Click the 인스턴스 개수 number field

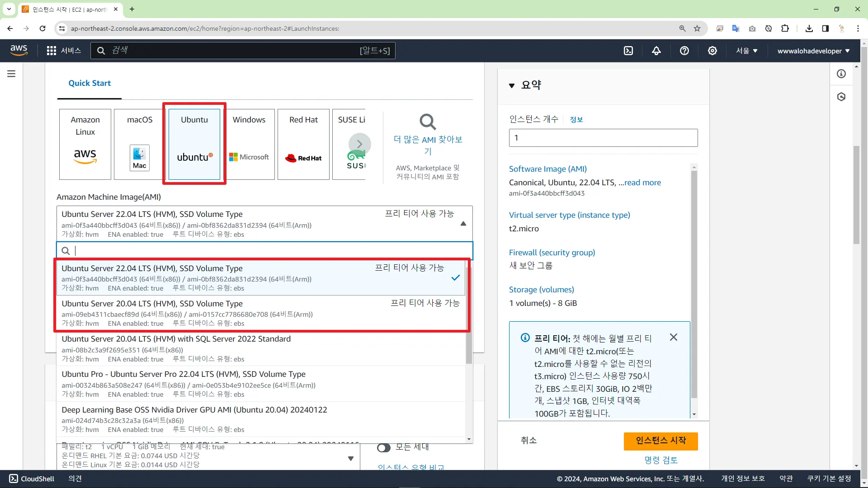(x=603, y=138)
